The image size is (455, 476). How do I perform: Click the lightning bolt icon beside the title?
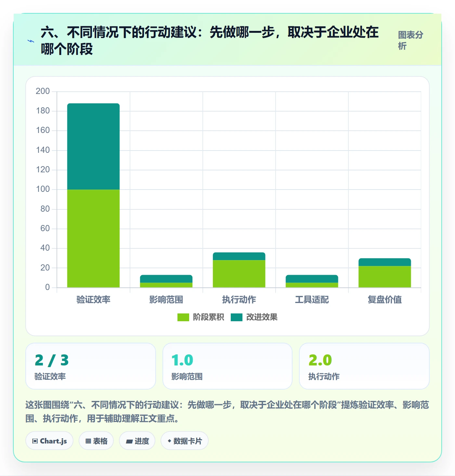(x=31, y=41)
